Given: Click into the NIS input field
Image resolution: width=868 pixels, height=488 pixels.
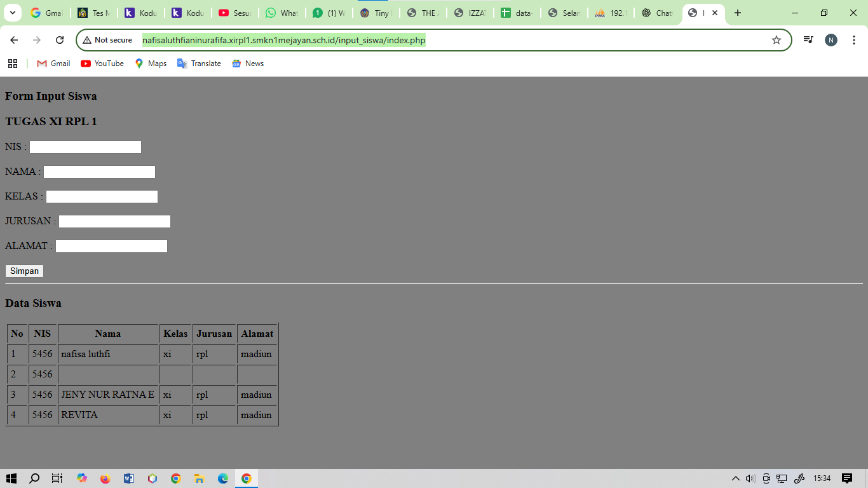Looking at the screenshot, I should pyautogui.click(x=85, y=147).
